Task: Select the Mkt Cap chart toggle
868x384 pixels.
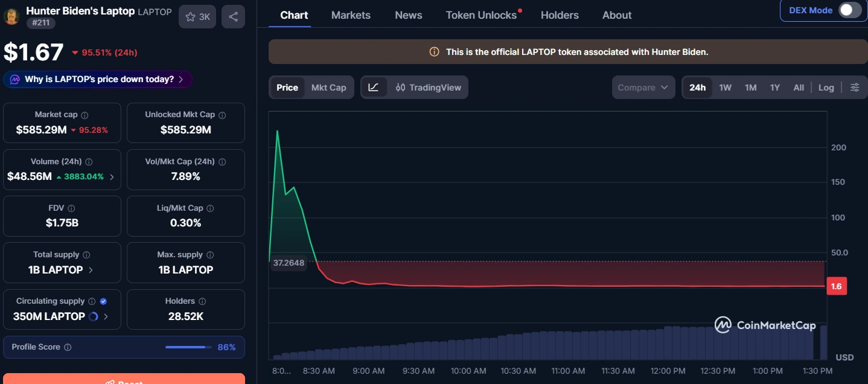Action: tap(329, 88)
